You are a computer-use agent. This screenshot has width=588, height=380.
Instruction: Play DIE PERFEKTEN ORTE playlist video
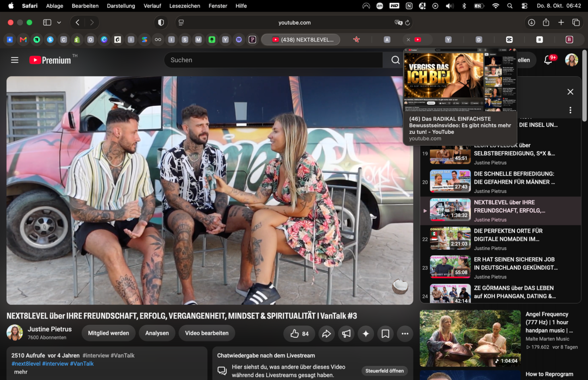pos(500,239)
